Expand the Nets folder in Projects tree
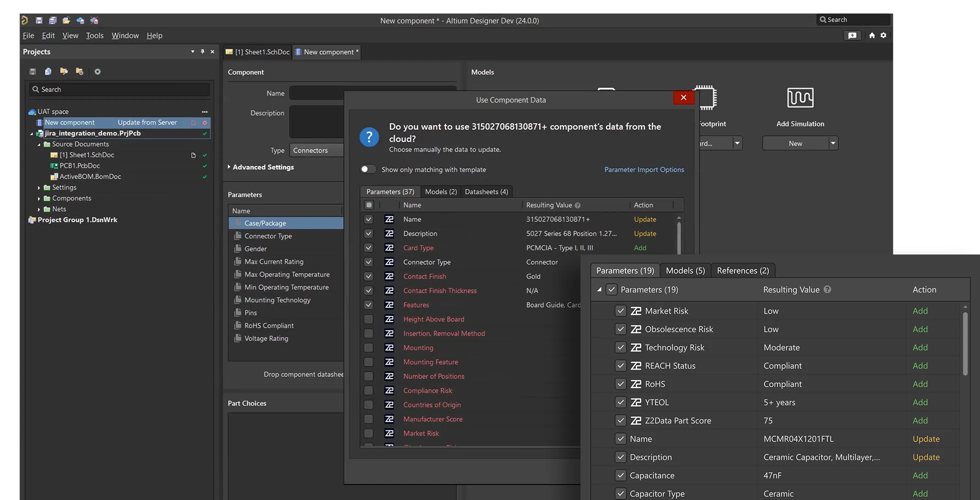Screen dimensions: 980x500 point(39,209)
